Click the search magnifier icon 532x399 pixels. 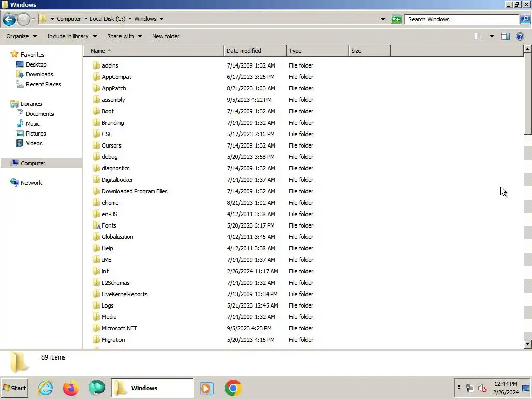(525, 19)
